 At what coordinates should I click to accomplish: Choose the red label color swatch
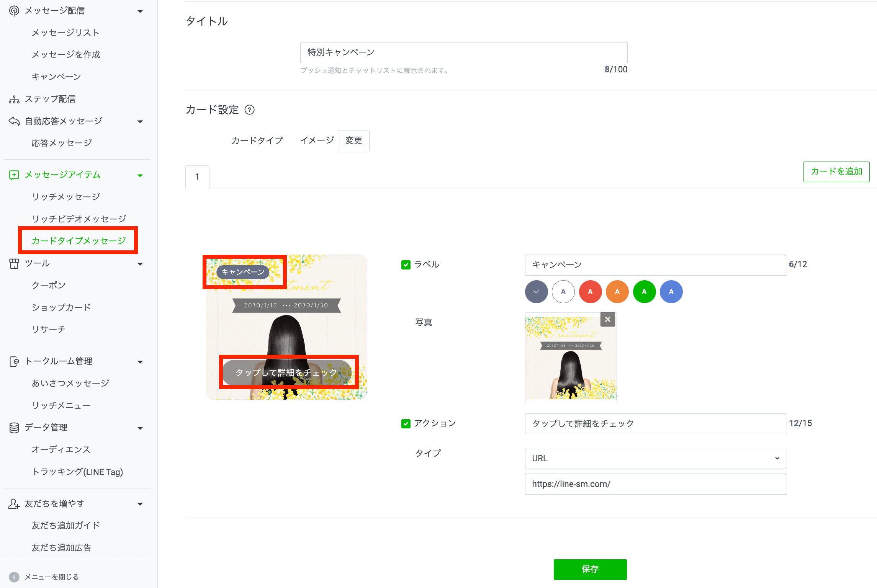590,292
